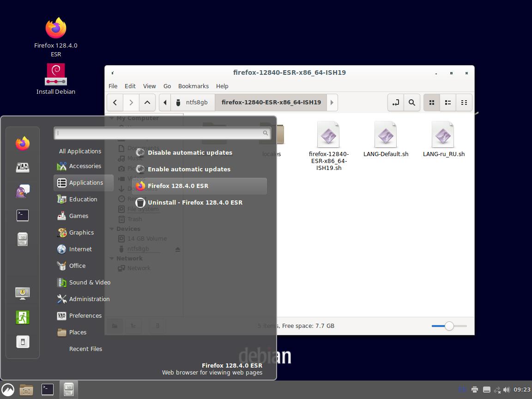Toggle location entry mode in file manager
Image resolution: width=532 pixels, height=399 pixels.
pyautogui.click(x=396, y=103)
